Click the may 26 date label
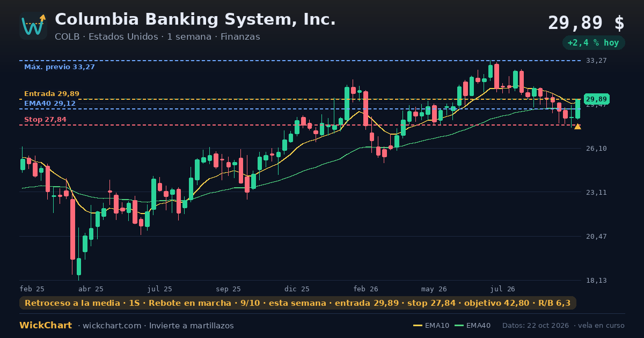The image size is (644, 338). point(434,289)
